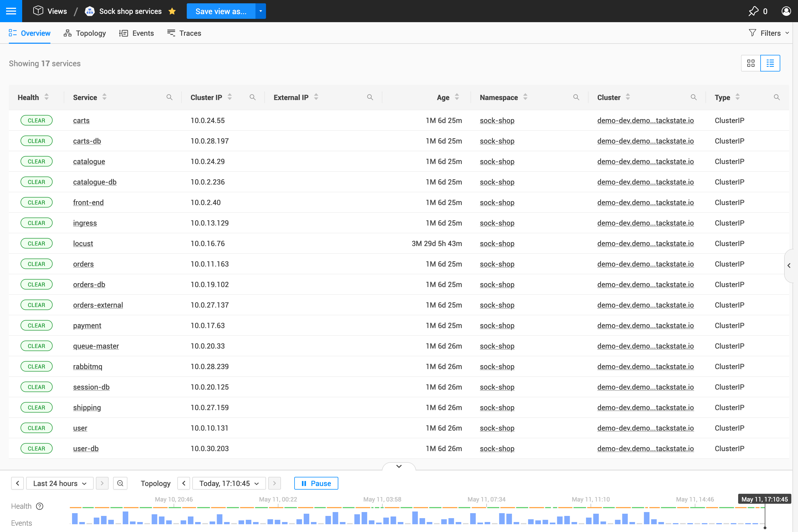Viewport: 798px width, 532px height.
Task: Unstar the Sock shop services view
Action: [x=172, y=11]
